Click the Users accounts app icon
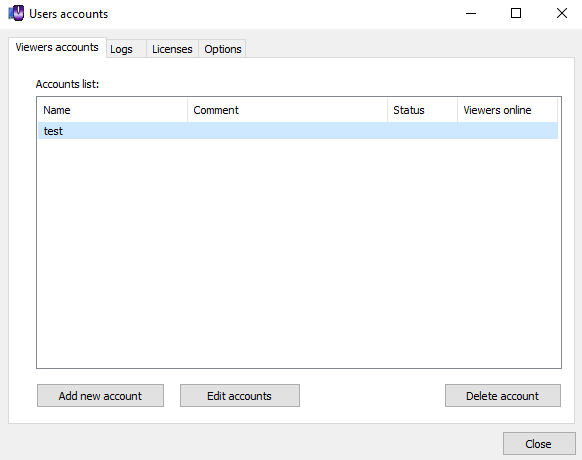Image resolution: width=582 pixels, height=460 pixels. pyautogui.click(x=16, y=13)
